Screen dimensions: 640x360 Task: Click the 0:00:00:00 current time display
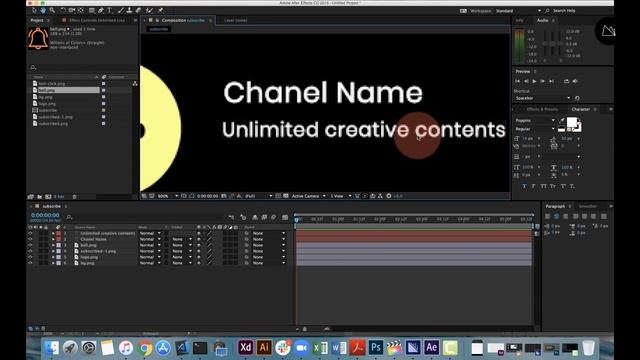tap(45, 215)
